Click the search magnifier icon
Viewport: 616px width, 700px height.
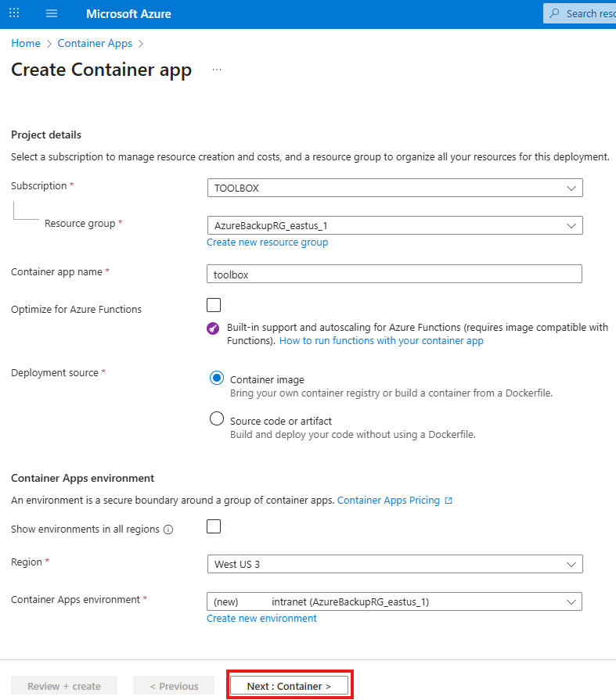pyautogui.click(x=555, y=13)
